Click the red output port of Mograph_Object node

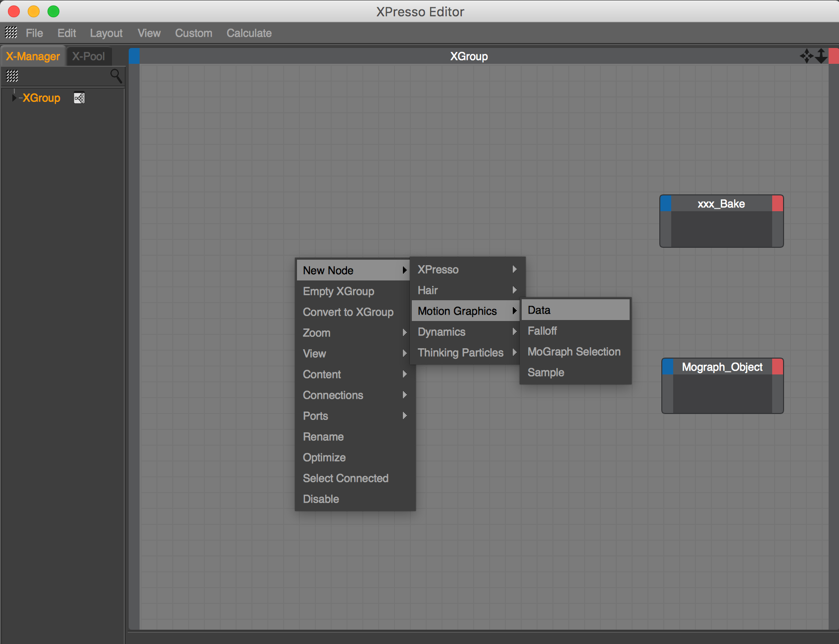[x=778, y=367]
